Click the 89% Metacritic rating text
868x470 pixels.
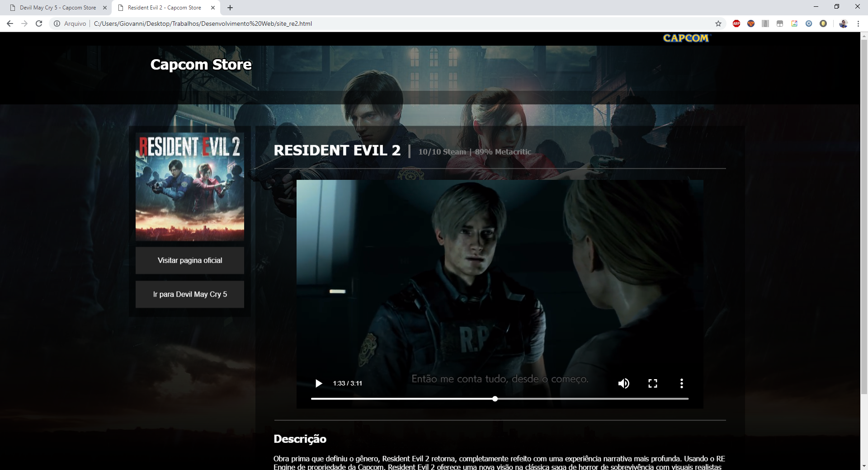(503, 152)
